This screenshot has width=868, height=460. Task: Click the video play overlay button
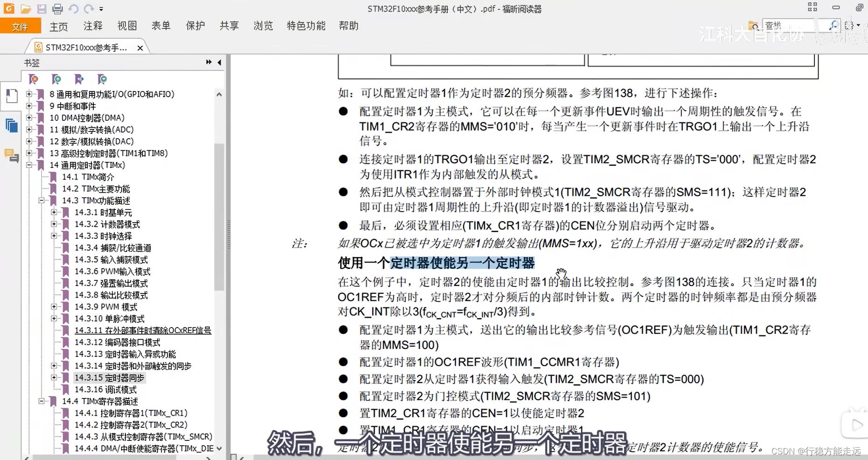(856, 425)
